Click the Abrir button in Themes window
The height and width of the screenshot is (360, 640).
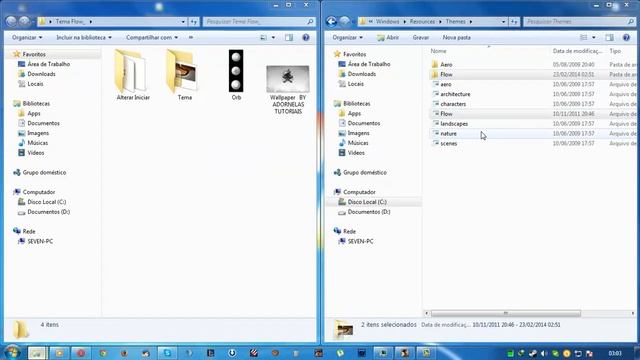click(x=388, y=38)
